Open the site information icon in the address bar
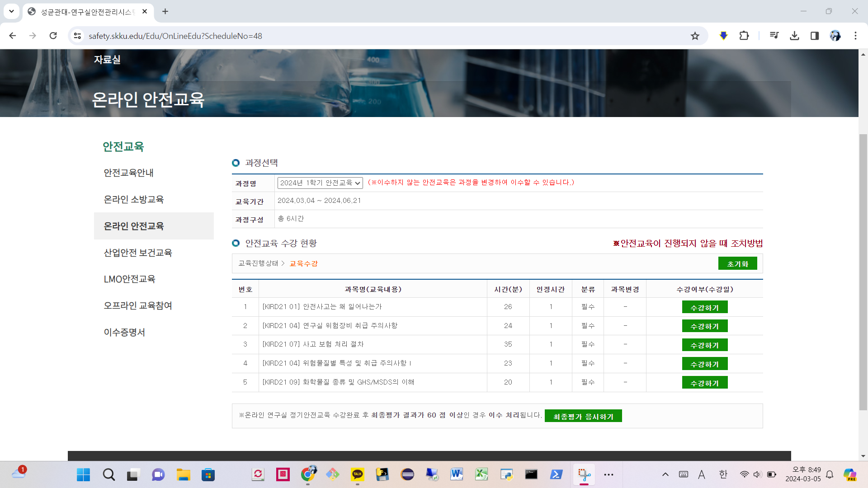 [78, 36]
